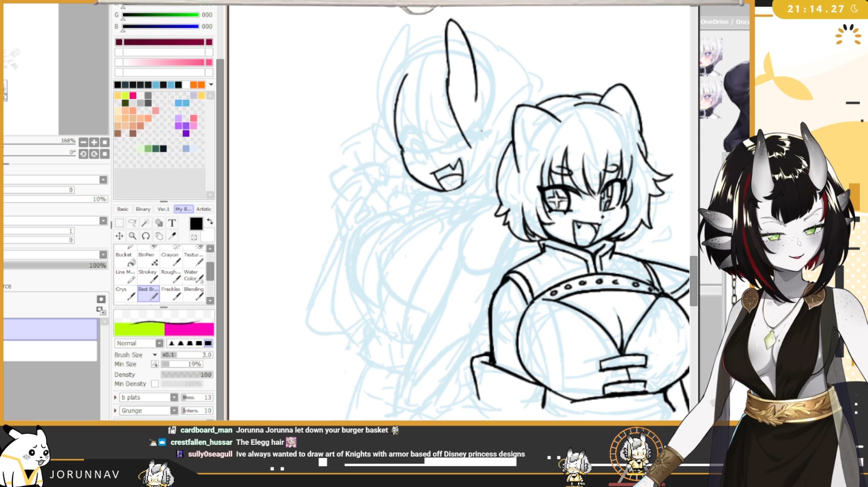
Task: Pick the Zoom magnifier tool
Action: coord(132,236)
